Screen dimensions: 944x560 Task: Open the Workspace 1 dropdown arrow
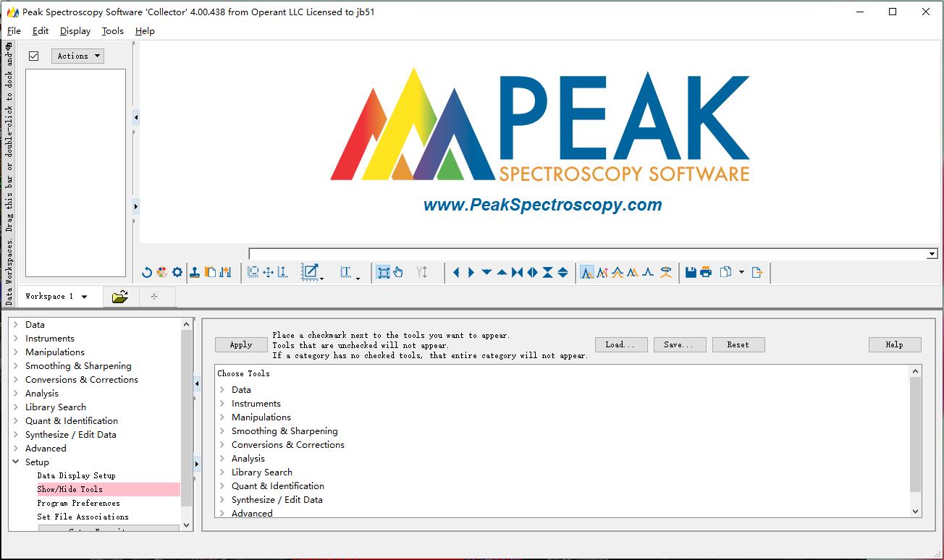tap(85, 297)
